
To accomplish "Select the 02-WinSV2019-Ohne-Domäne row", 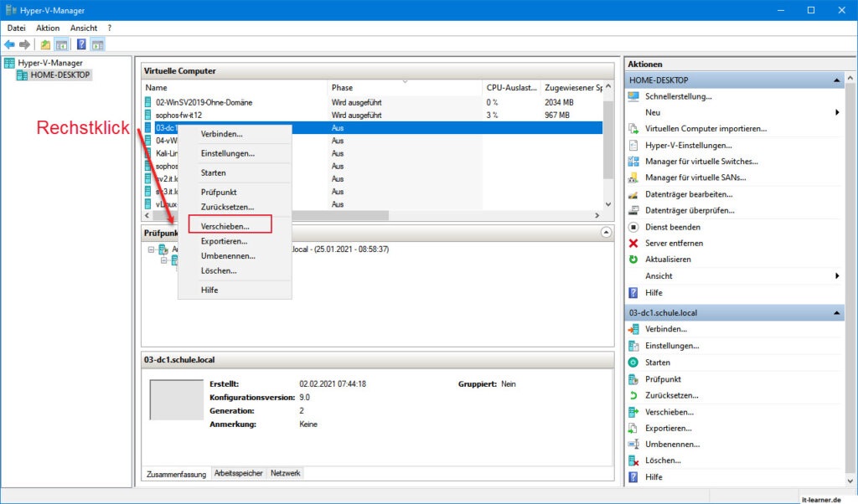I will pyautogui.click(x=373, y=102).
